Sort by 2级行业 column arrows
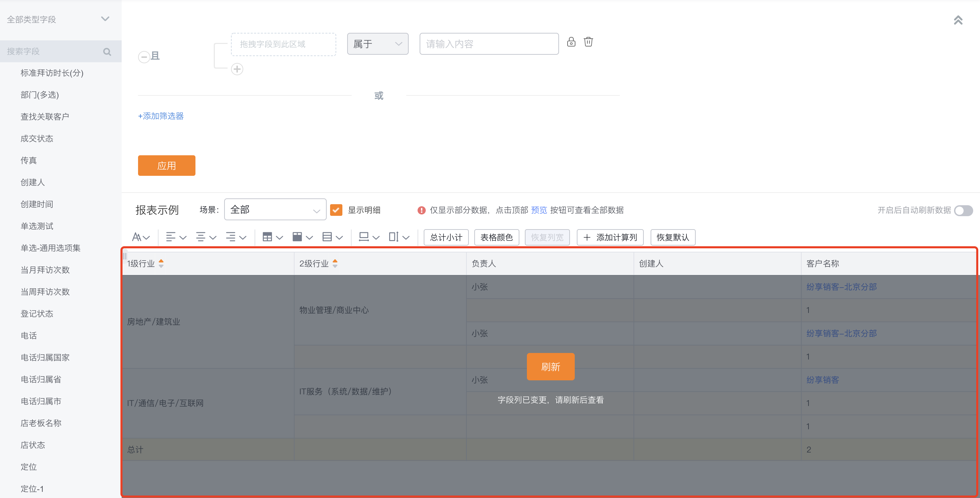This screenshot has height=498, width=980. click(335, 263)
